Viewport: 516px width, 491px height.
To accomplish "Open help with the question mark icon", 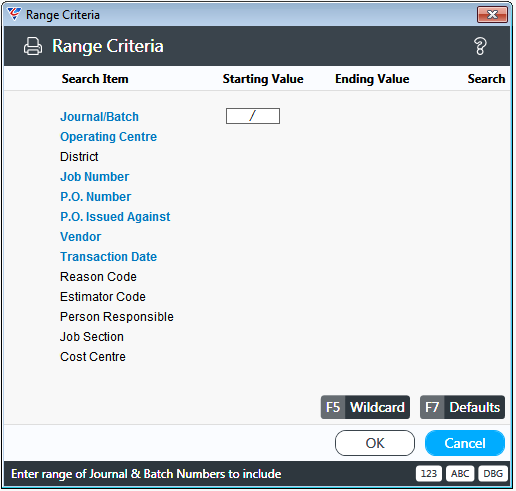I will point(480,46).
